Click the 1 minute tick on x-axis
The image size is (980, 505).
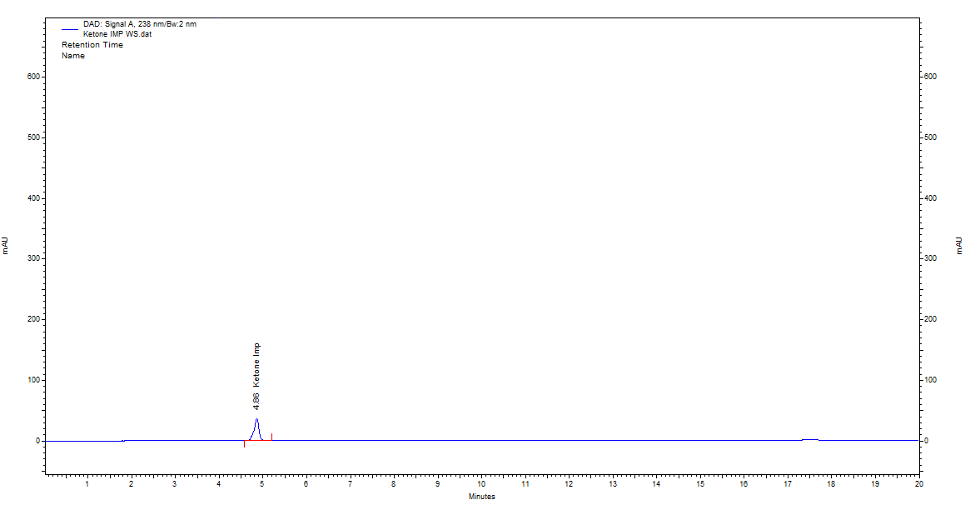point(87,483)
